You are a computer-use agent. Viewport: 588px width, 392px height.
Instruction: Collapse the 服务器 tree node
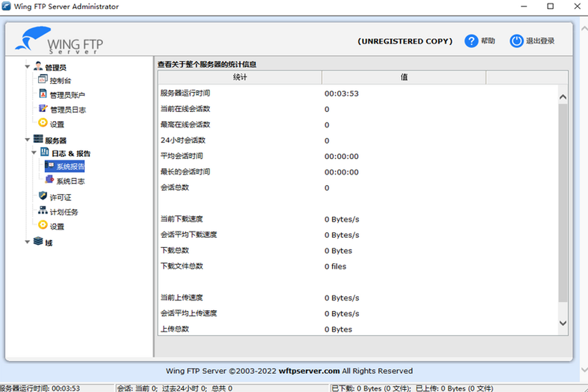pyautogui.click(x=27, y=140)
